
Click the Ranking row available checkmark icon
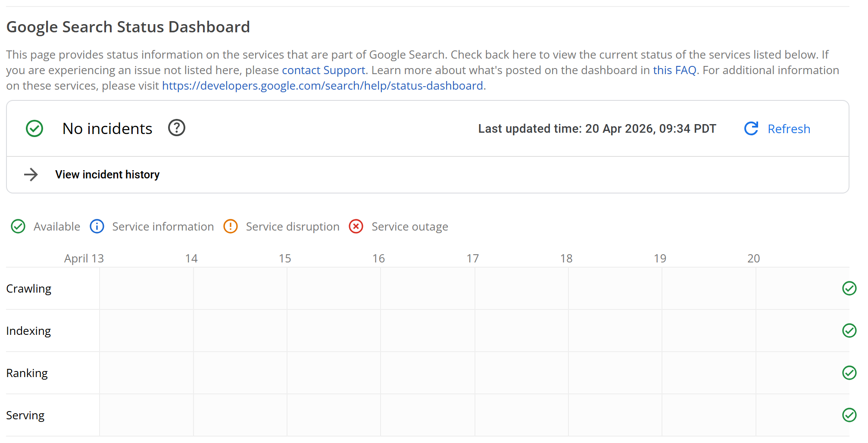[x=849, y=373]
